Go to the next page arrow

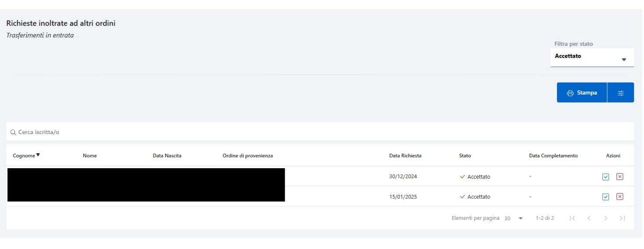click(605, 218)
